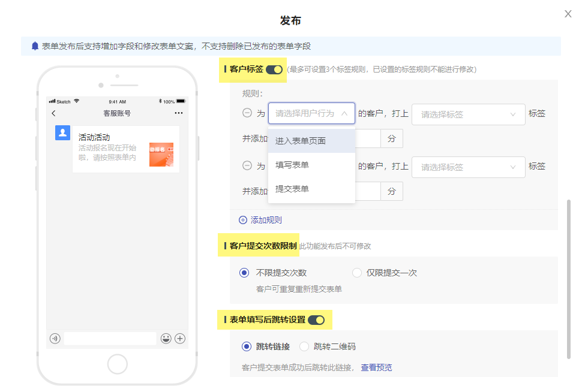Close the 发布 dialog with X
The image size is (576, 392).
(x=568, y=14)
